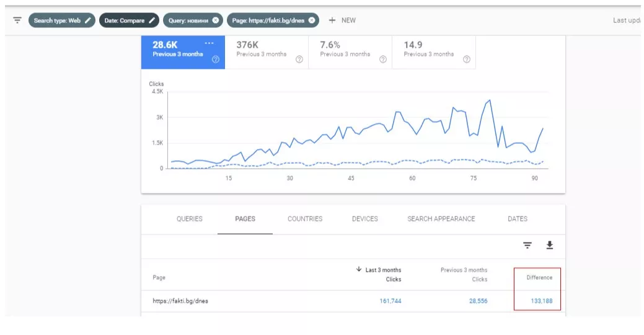
Task: Download table data with export icon
Action: (x=550, y=246)
